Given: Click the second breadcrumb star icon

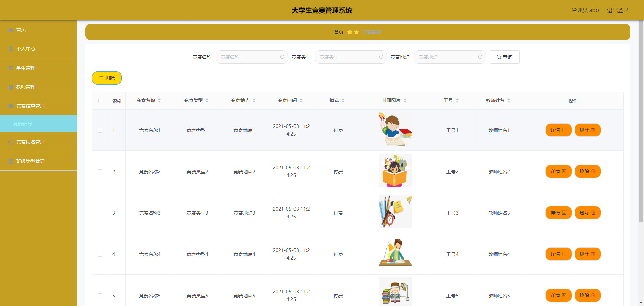Looking at the screenshot, I should point(356,32).
